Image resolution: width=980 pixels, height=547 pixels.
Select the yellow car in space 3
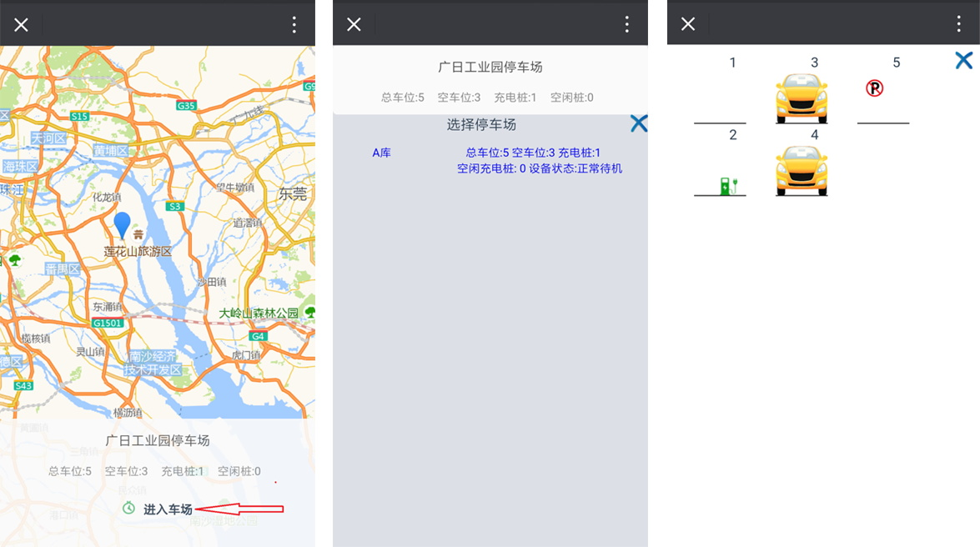(x=801, y=98)
